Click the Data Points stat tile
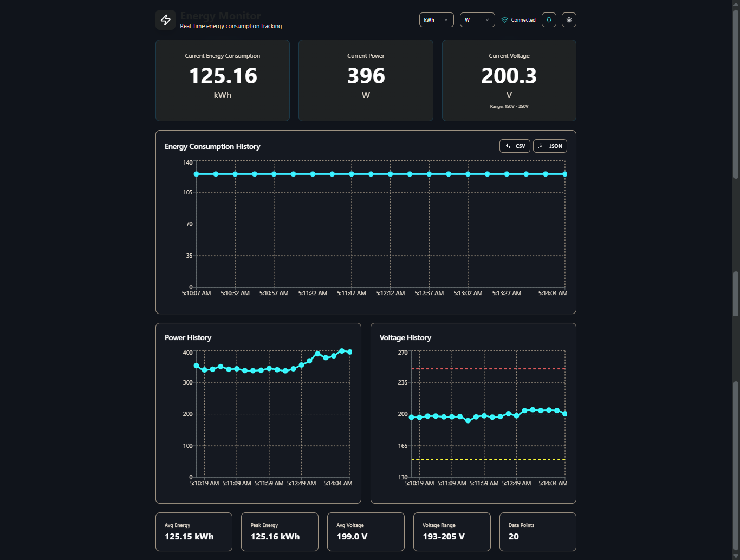This screenshot has height=560, width=740. [x=537, y=532]
